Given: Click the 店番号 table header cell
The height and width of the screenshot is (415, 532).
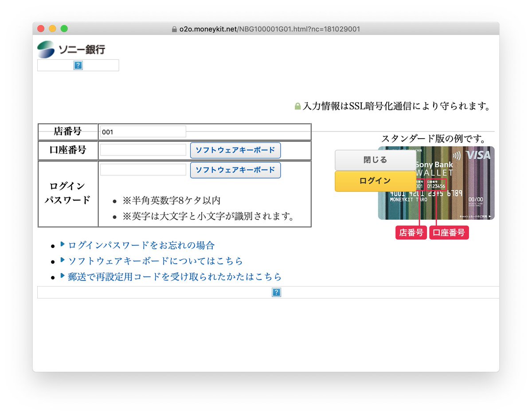Looking at the screenshot, I should click(68, 132).
